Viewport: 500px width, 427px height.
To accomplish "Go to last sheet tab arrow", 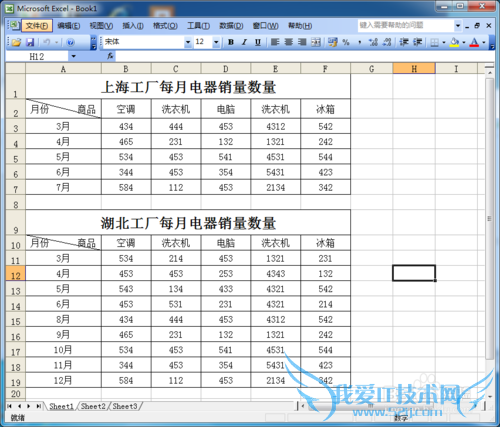I will pyautogui.click(x=39, y=406).
